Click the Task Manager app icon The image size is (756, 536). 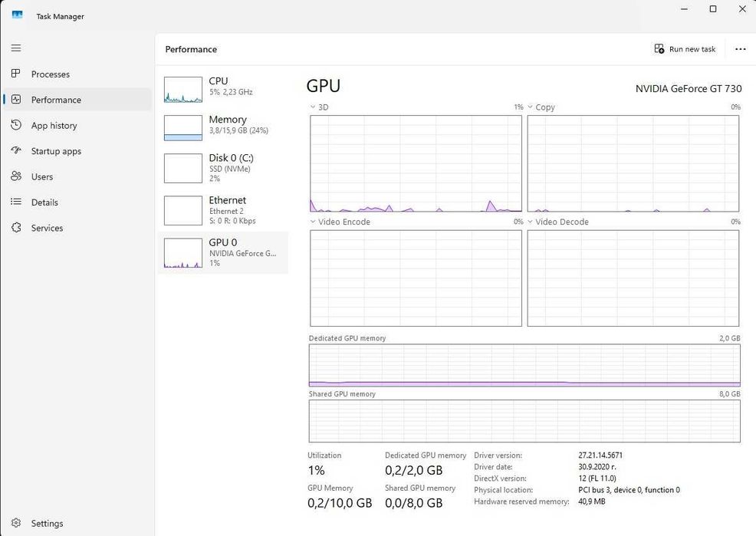click(x=17, y=15)
